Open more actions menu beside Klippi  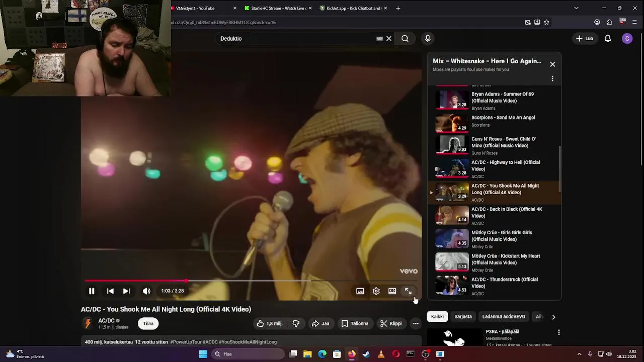[416, 324]
